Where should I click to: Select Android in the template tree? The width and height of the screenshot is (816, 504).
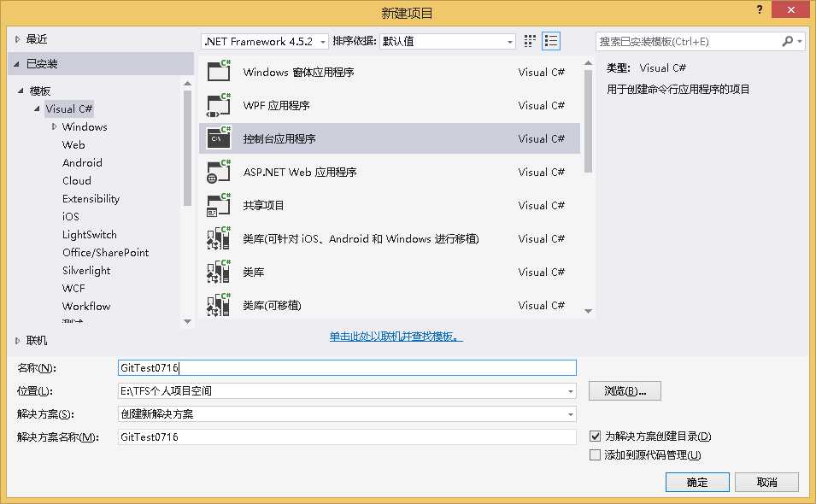82,163
